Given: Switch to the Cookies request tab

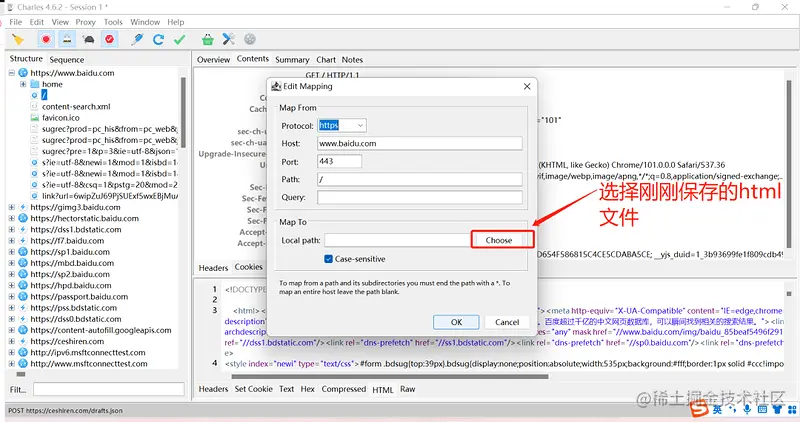Looking at the screenshot, I should 248,267.
